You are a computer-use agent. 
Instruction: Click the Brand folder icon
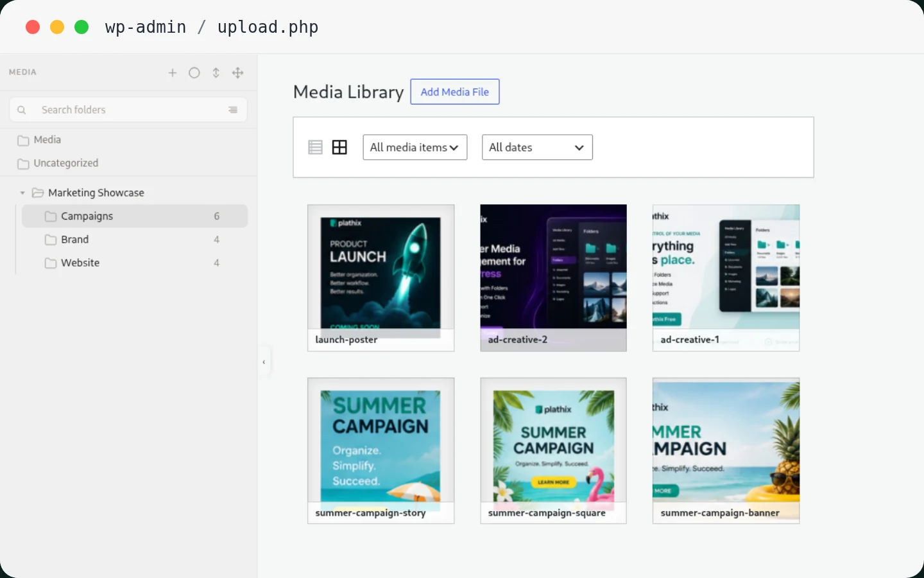(x=51, y=240)
